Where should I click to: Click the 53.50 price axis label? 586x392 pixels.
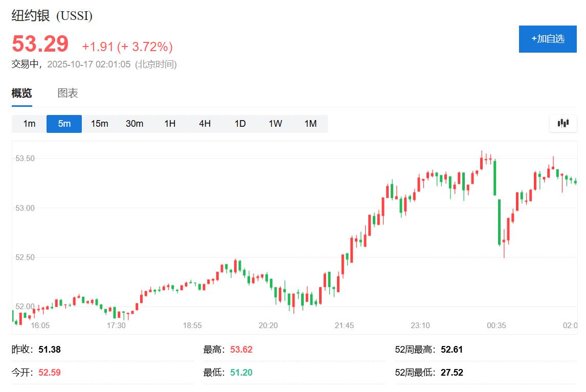25,159
